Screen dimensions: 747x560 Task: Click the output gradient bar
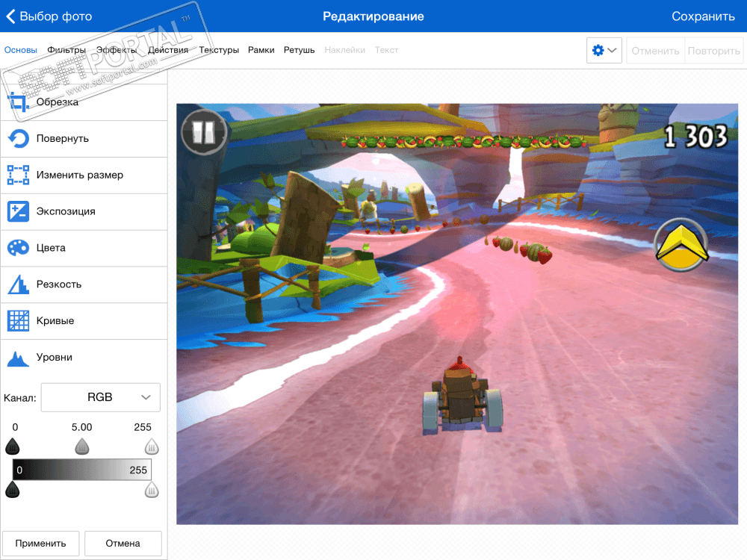[82, 470]
